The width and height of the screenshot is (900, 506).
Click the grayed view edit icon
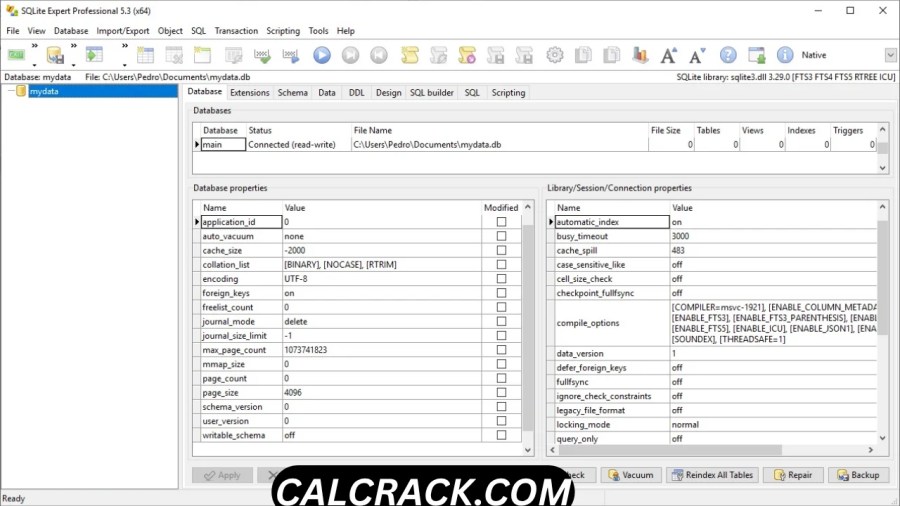(x=234, y=55)
